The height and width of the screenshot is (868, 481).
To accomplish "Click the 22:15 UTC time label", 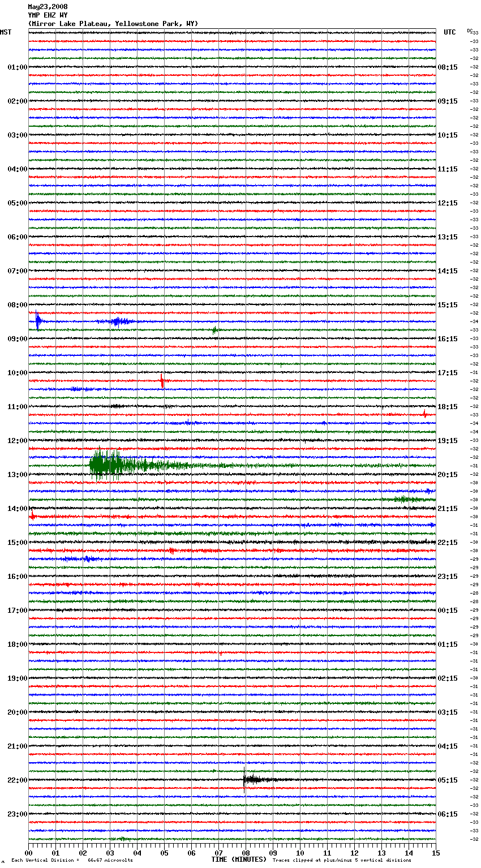I will pos(448,543).
